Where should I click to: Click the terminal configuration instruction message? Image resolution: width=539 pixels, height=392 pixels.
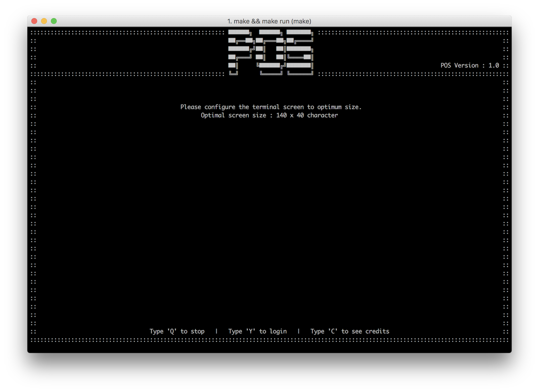point(271,107)
